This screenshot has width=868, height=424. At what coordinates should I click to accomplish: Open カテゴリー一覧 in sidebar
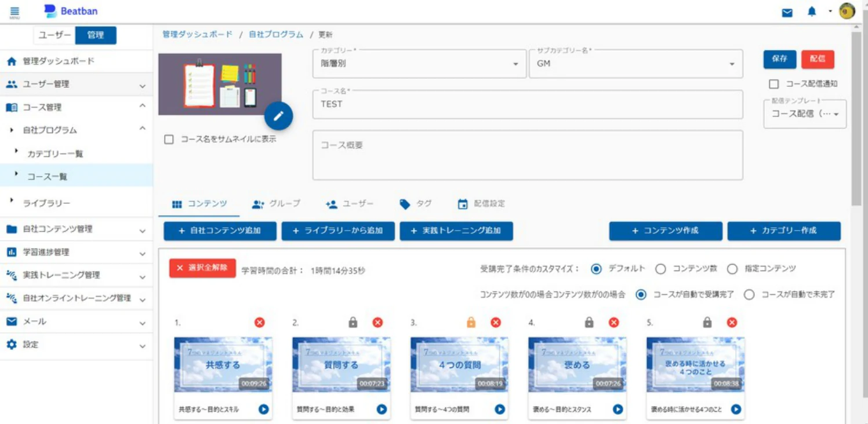tap(77, 154)
